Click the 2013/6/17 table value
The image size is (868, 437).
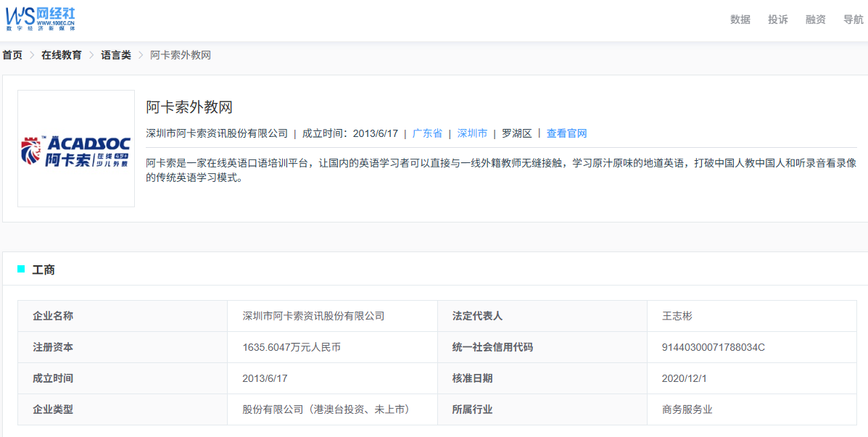point(265,378)
